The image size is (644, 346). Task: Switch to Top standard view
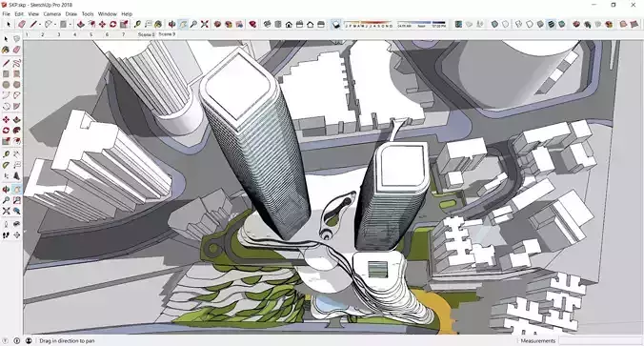278,24
